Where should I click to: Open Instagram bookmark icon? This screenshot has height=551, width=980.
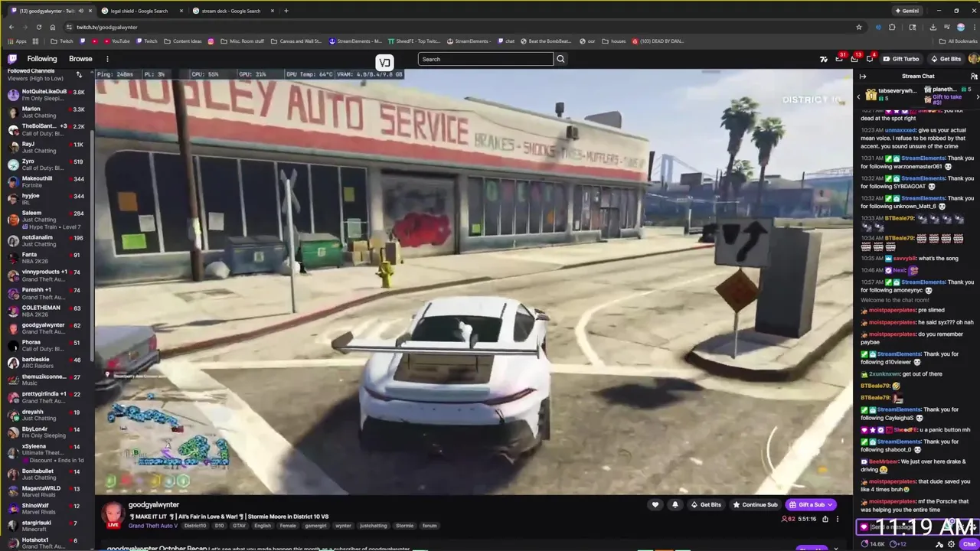pyautogui.click(x=211, y=41)
